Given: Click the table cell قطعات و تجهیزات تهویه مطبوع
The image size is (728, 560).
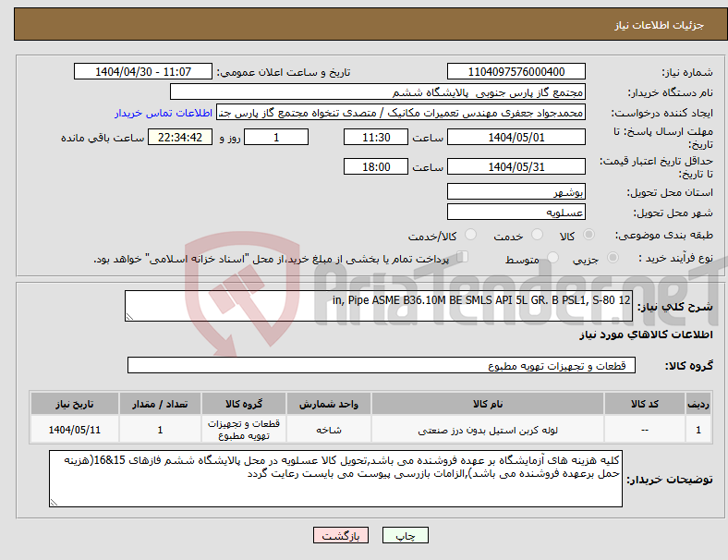Looking at the screenshot, I should pyautogui.click(x=244, y=430).
